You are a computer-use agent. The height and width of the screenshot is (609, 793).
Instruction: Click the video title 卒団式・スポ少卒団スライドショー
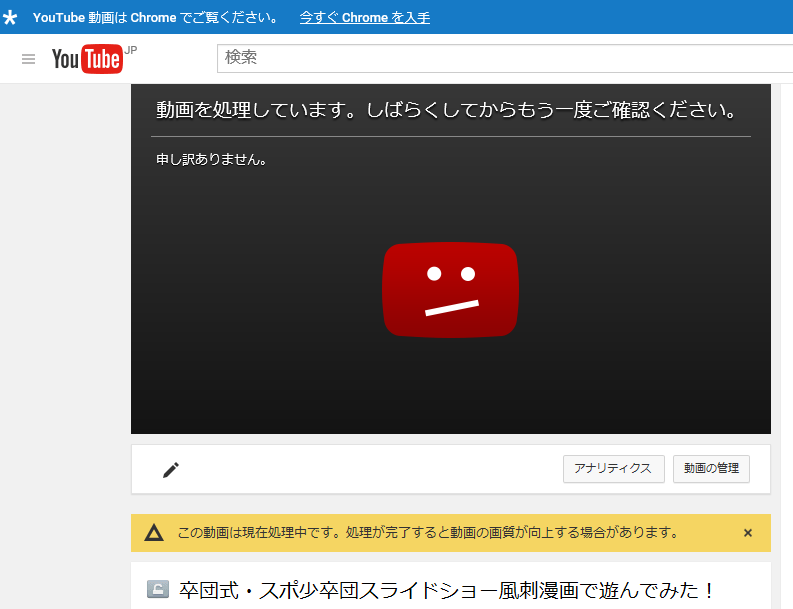[x=447, y=590]
